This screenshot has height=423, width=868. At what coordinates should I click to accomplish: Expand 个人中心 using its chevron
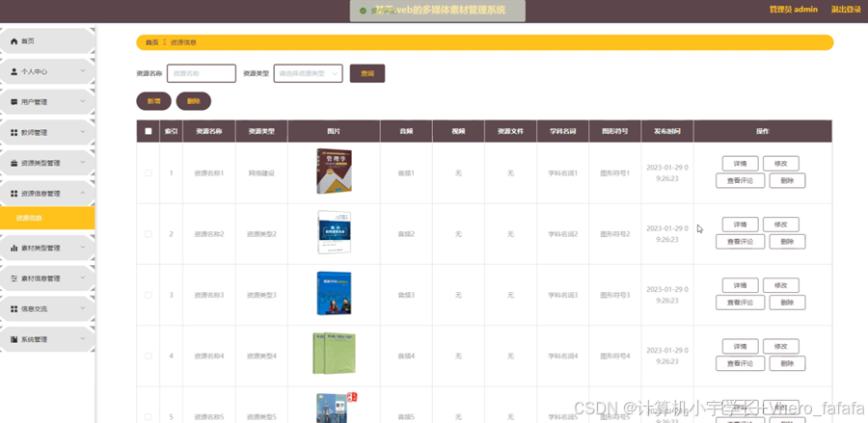coord(83,71)
